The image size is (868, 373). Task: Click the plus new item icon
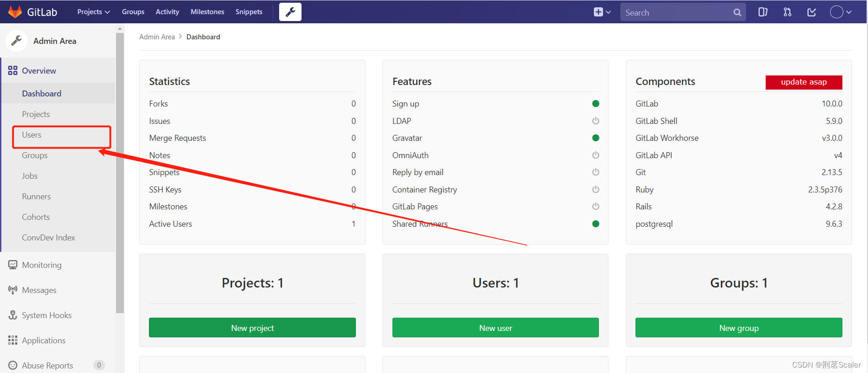[598, 12]
